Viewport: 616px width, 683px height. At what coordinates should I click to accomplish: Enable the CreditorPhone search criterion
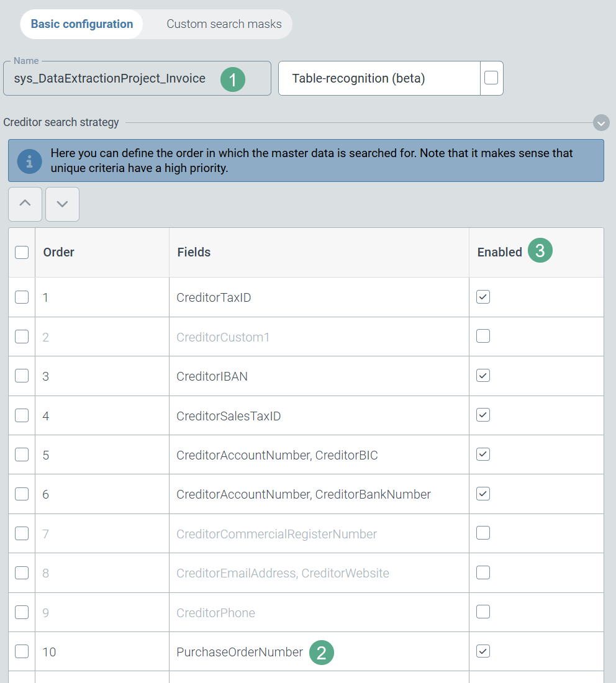(483, 612)
